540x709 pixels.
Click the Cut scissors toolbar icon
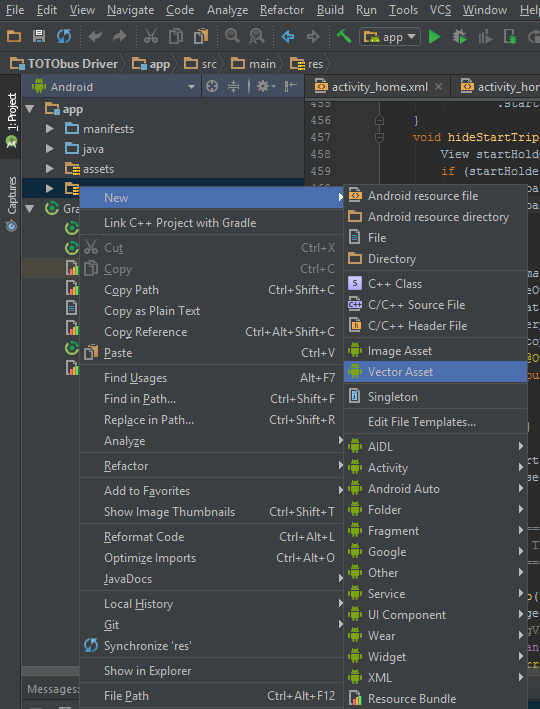[151, 36]
